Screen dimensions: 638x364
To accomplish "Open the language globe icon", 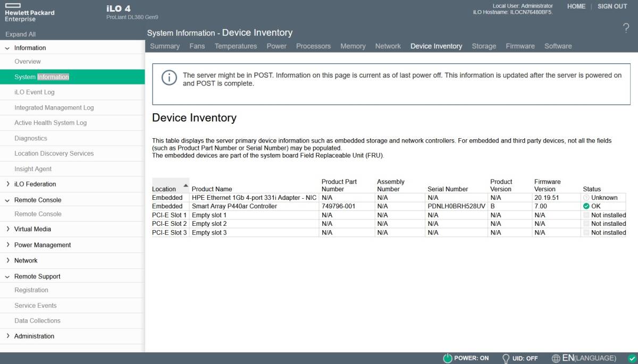I will [x=556, y=358].
